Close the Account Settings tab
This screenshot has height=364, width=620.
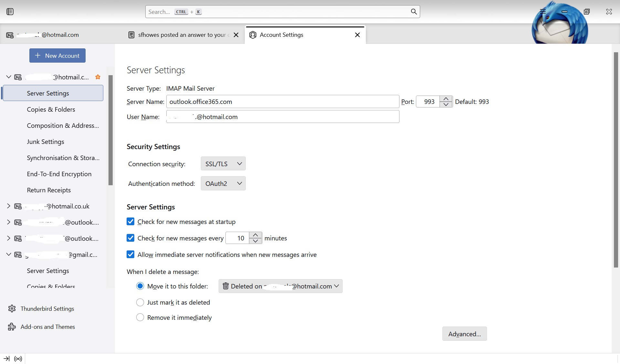pyautogui.click(x=357, y=35)
